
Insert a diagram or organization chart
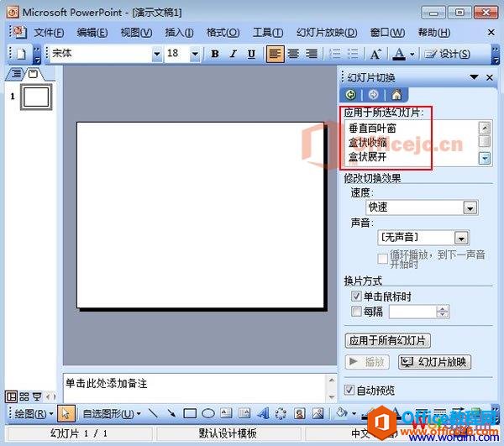click(x=281, y=413)
